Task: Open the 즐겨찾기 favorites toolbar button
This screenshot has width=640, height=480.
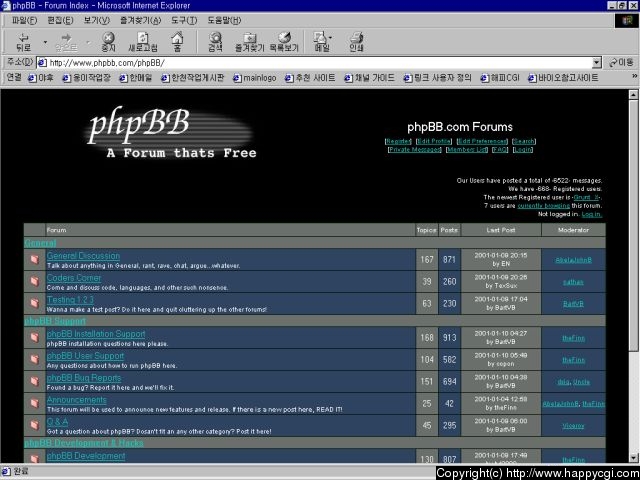Action: pos(249,42)
